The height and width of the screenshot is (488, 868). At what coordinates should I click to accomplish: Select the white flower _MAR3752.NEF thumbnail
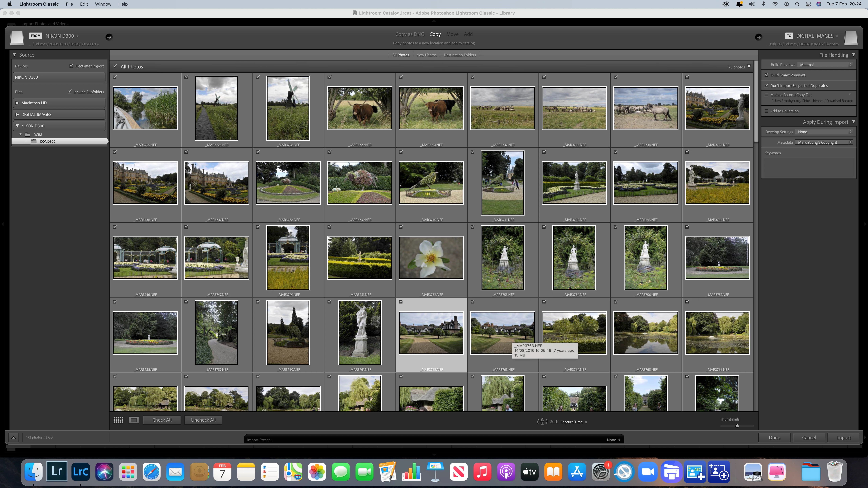click(x=431, y=258)
